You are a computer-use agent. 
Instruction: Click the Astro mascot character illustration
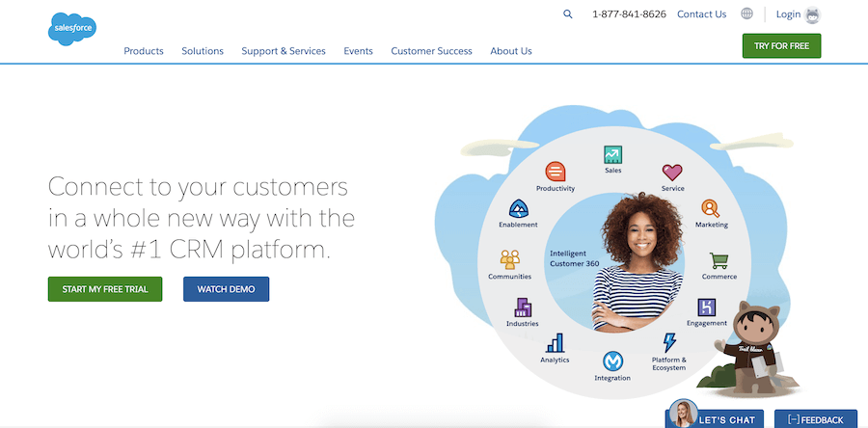coord(753,347)
